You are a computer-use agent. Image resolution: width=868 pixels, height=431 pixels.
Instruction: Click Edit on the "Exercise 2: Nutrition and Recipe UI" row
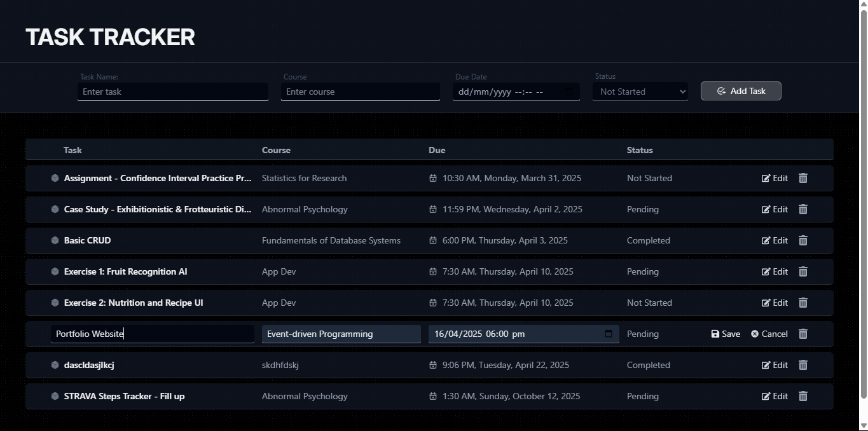(x=775, y=303)
